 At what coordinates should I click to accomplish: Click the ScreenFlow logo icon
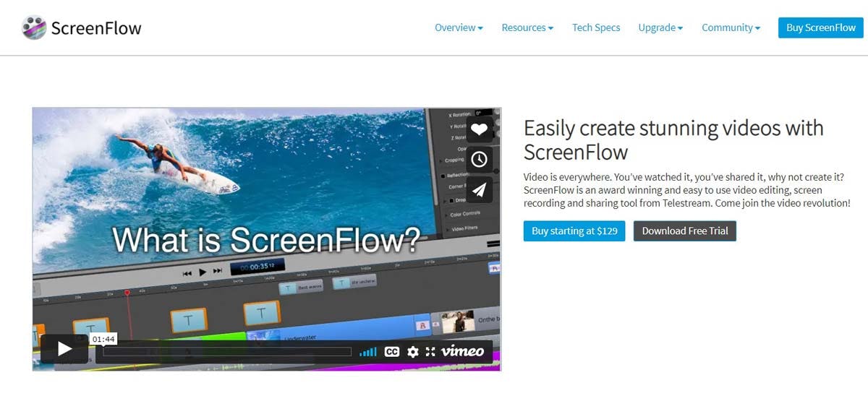tap(34, 28)
